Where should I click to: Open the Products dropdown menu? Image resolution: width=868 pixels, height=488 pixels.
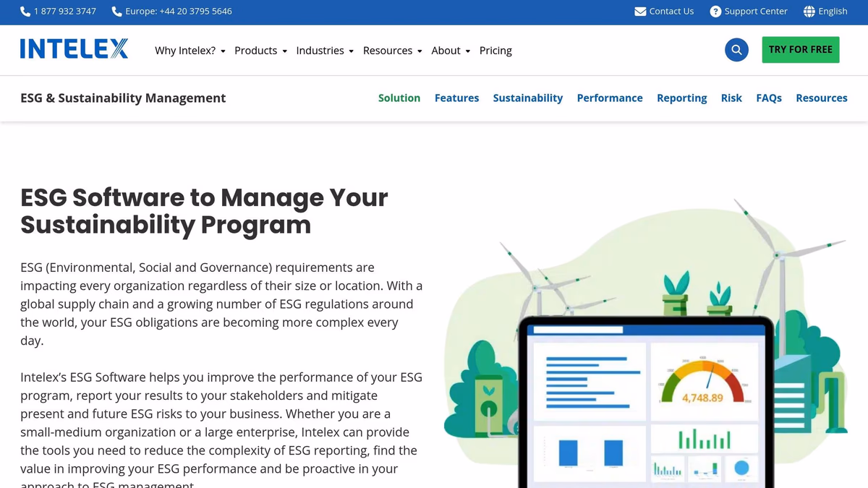pyautogui.click(x=260, y=51)
